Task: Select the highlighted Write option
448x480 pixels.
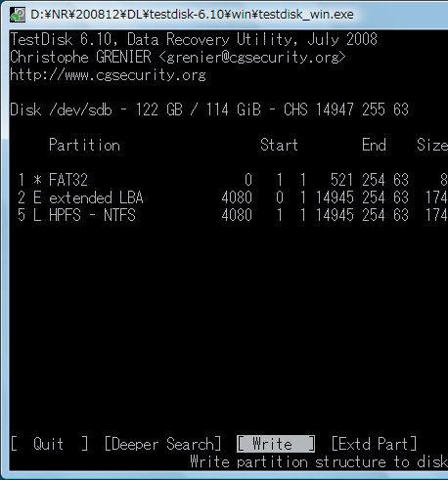Action: [x=276, y=444]
